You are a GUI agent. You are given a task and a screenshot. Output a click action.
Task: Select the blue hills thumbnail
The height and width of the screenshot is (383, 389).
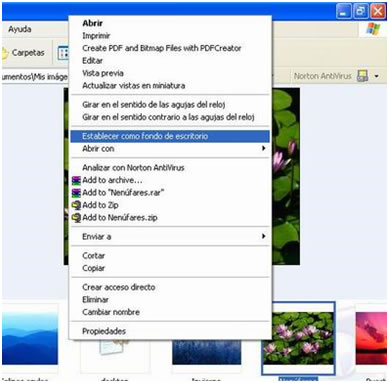(x=30, y=337)
